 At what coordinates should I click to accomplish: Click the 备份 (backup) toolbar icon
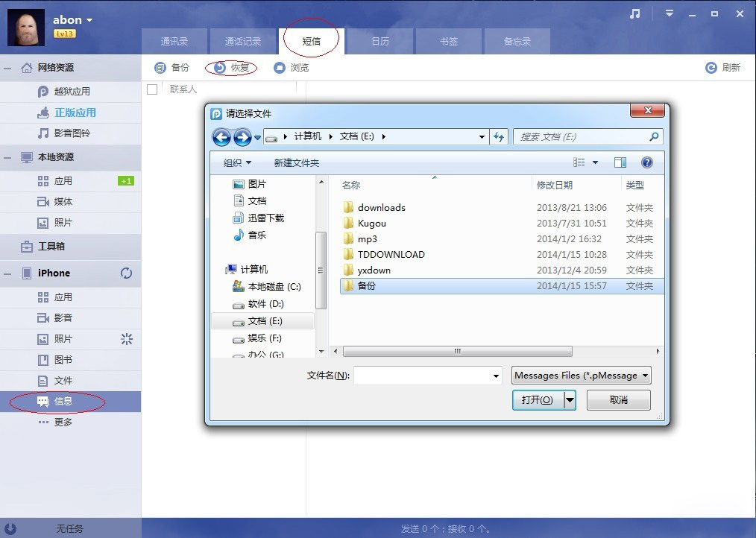[160, 68]
